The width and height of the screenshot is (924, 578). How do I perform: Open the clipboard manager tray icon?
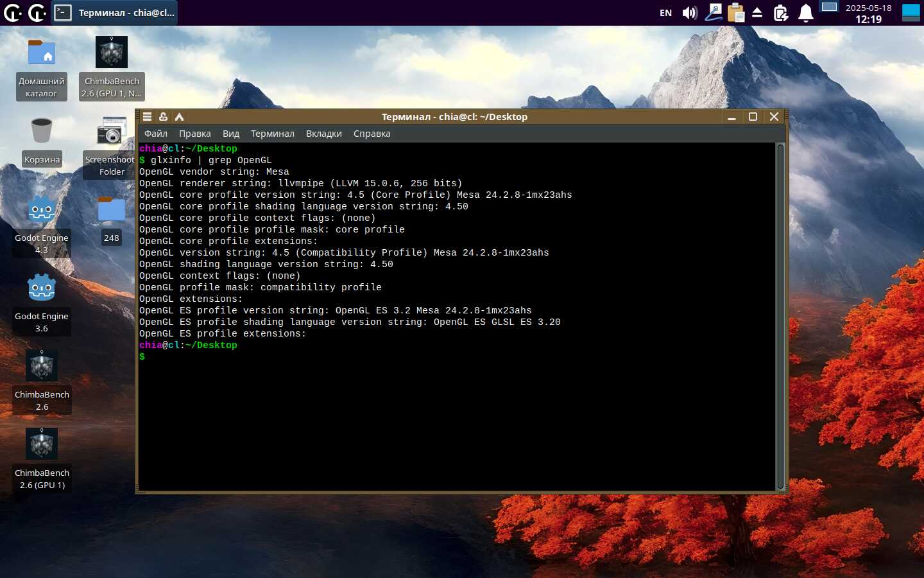[736, 12]
